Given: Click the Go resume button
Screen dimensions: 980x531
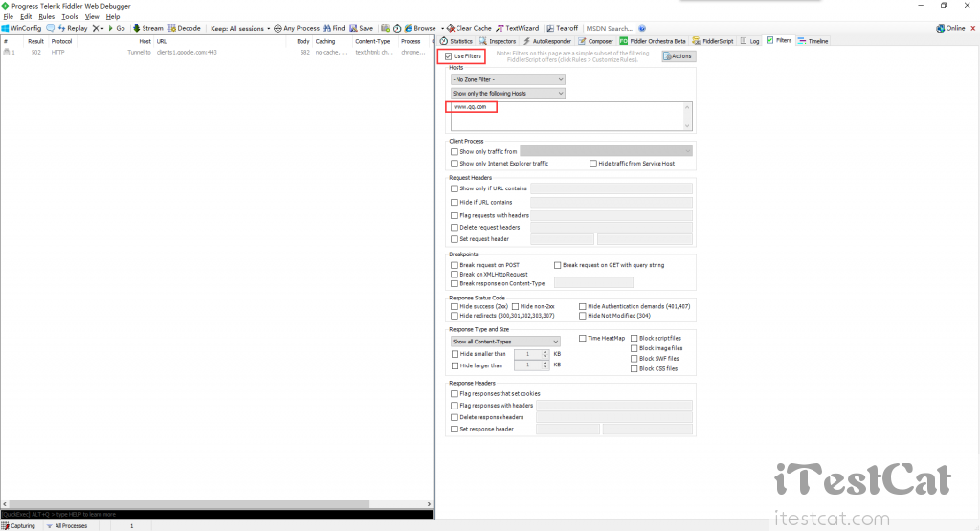Looking at the screenshot, I should click(117, 28).
